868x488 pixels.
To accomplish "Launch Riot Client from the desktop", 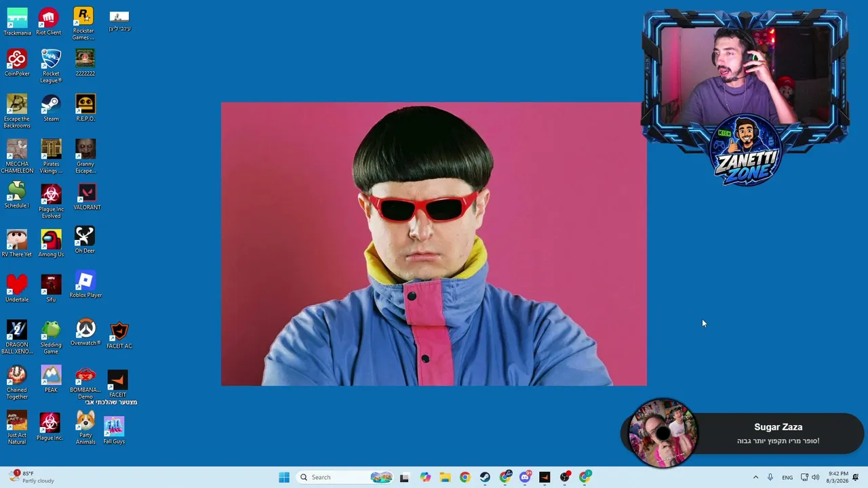I will [x=48, y=22].
